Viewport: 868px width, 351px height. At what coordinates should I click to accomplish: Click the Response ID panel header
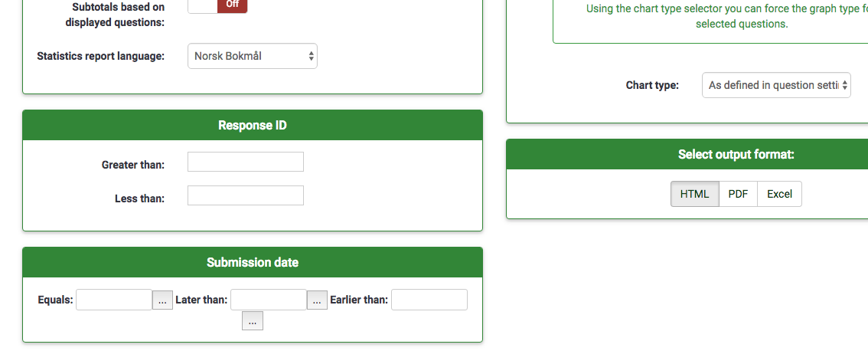tap(253, 125)
